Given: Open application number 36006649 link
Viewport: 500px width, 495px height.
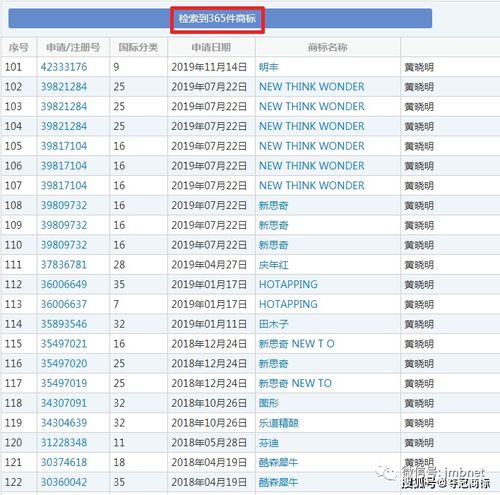Looking at the screenshot, I should pyautogui.click(x=64, y=284).
